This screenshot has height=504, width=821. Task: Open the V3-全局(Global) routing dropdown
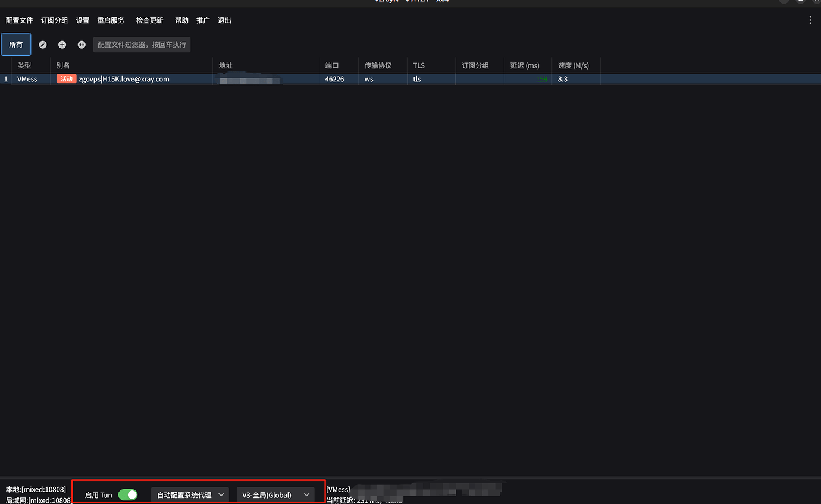coord(275,494)
